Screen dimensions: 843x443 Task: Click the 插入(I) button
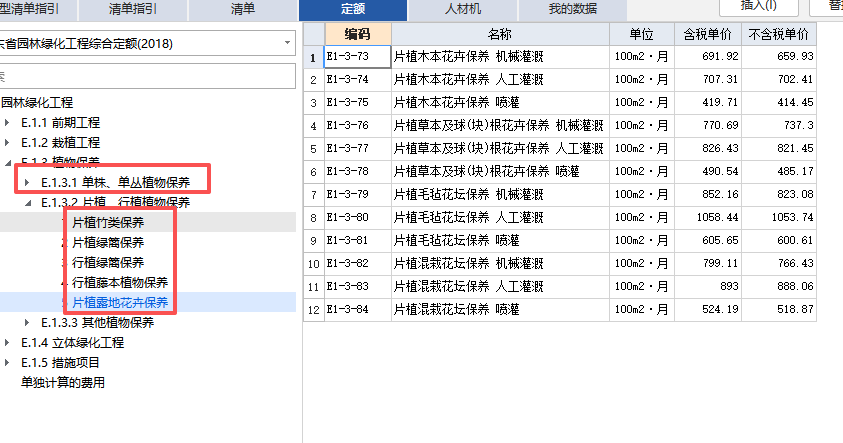point(759,6)
